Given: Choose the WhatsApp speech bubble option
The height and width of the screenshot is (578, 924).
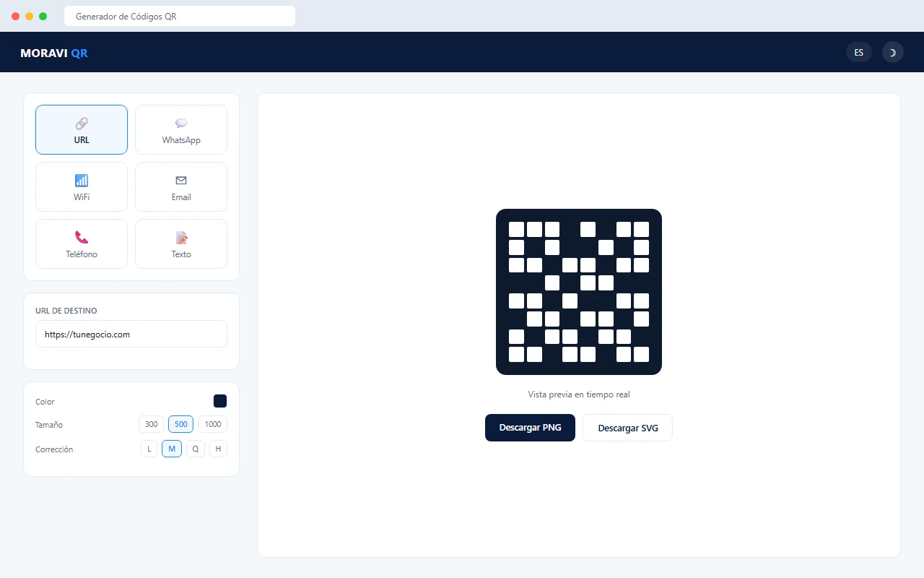Looking at the screenshot, I should (181, 130).
